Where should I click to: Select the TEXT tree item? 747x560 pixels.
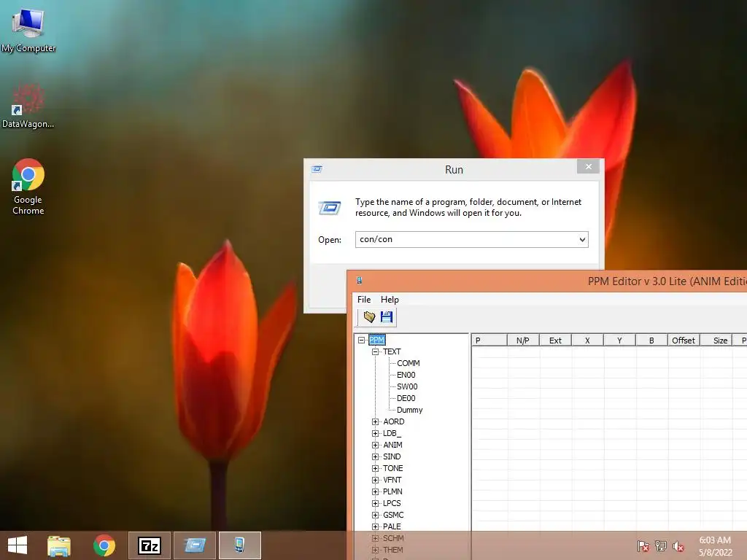point(392,352)
